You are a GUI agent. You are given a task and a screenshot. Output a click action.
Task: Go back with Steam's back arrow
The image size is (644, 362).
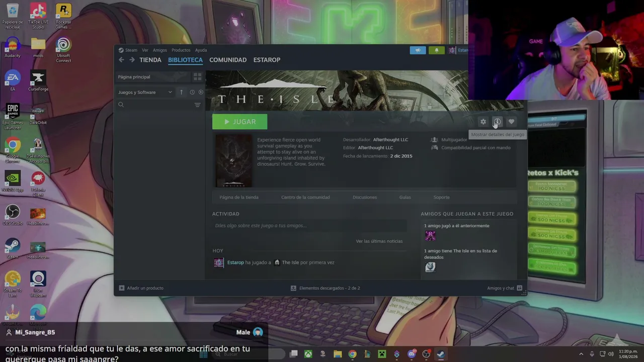click(x=121, y=60)
